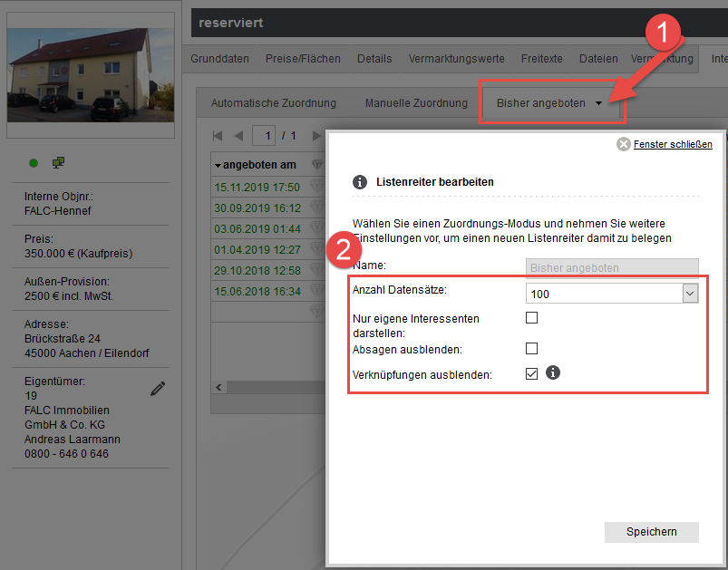Screen dimensions: 728x570
Task: Click the property house thumbnail photo
Action: click(x=91, y=74)
